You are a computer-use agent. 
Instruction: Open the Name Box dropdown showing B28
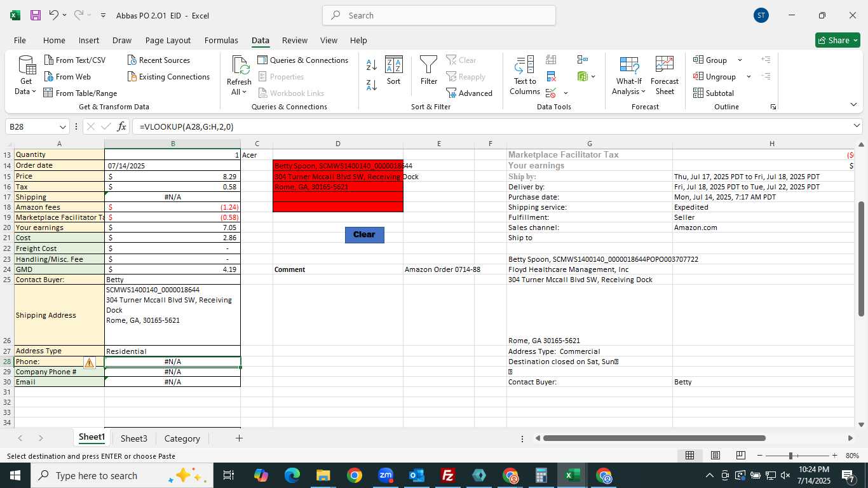pos(62,126)
